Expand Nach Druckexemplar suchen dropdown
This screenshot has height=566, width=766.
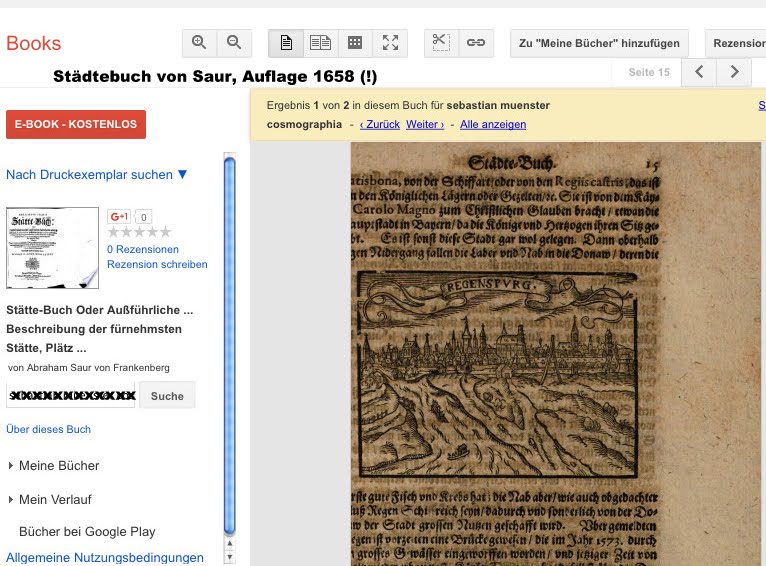(x=96, y=174)
